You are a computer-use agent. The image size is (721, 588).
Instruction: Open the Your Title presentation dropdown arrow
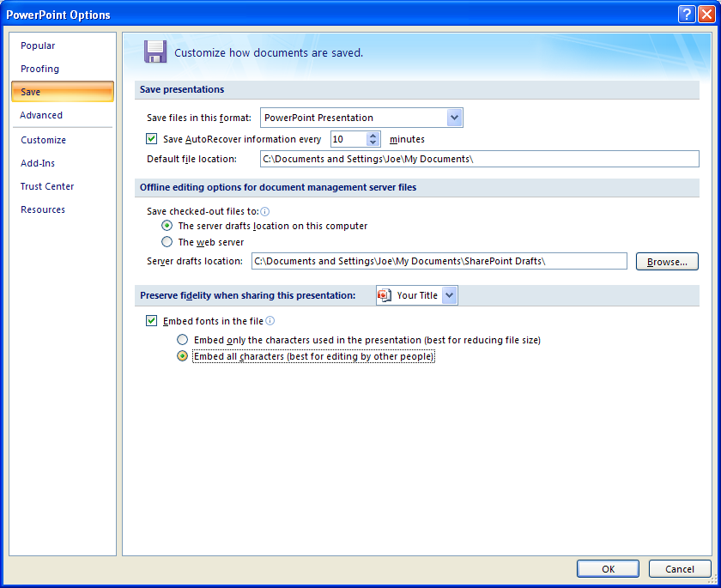tap(450, 295)
